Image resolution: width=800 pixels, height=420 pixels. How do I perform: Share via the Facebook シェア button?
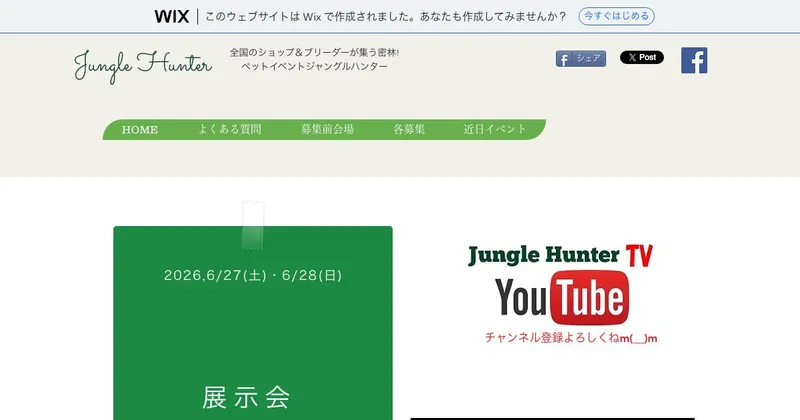coord(581,59)
